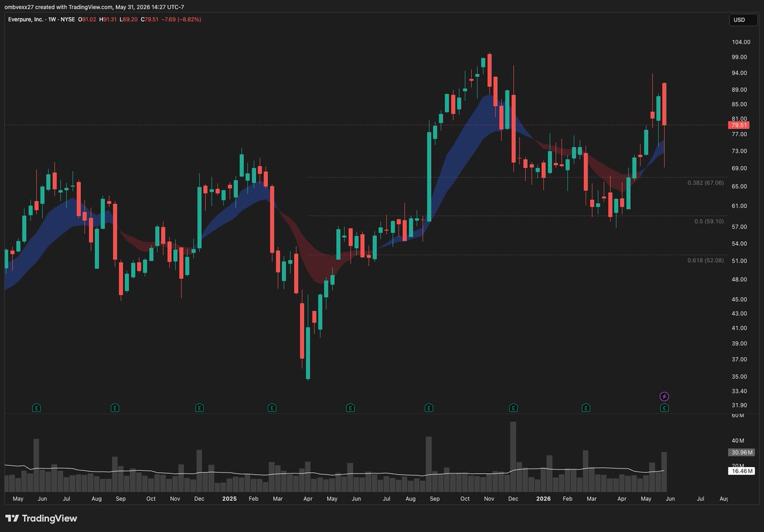Click the 31.90 price axis label
This screenshot has width=764, height=532.
(x=740, y=405)
